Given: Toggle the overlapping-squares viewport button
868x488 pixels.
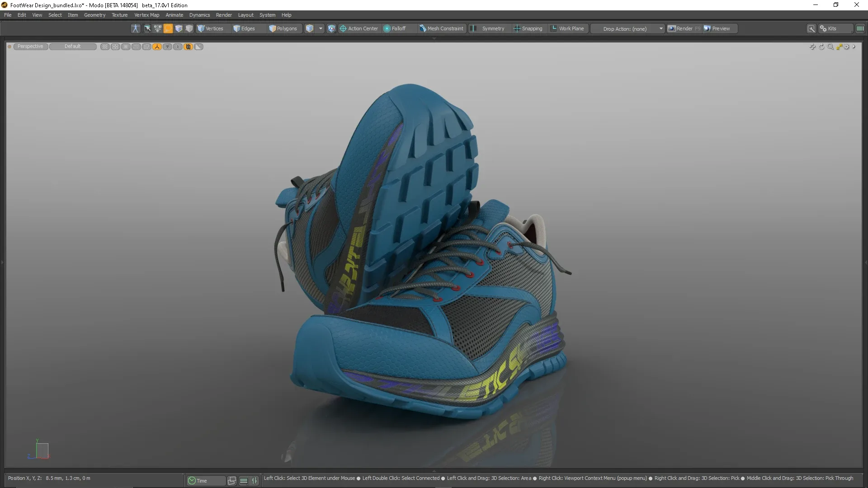Looking at the screenshot, I should point(146,47).
